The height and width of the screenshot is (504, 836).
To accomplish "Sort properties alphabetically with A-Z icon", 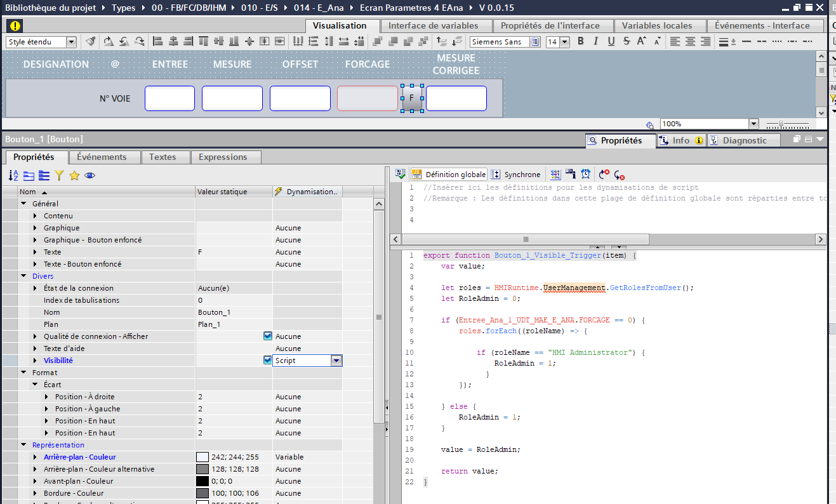I will coord(13,176).
